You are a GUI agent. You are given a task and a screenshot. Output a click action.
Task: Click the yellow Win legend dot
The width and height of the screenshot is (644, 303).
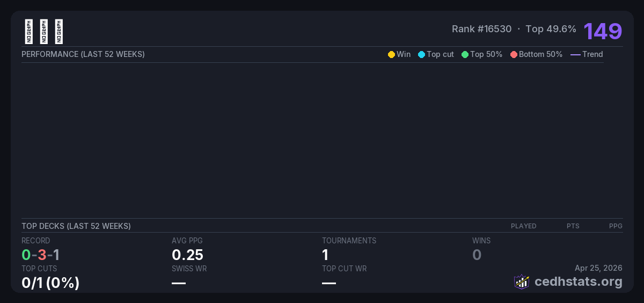[x=391, y=54]
